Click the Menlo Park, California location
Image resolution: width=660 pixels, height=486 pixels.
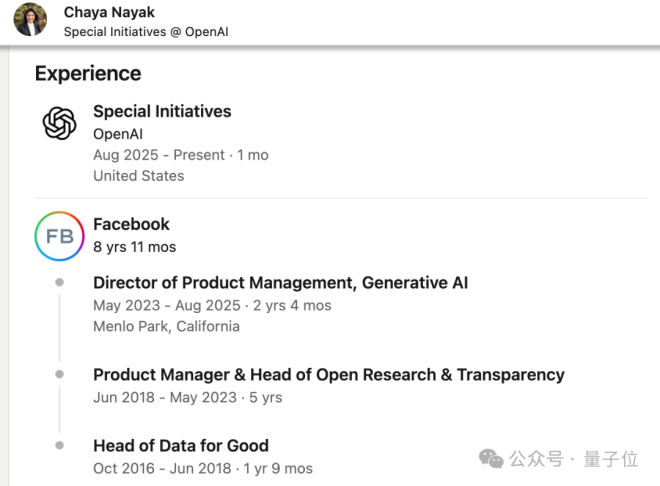166,326
